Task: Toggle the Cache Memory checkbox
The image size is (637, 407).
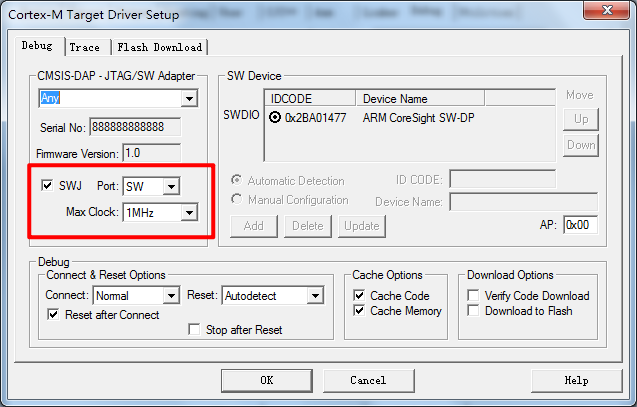Action: [x=360, y=311]
